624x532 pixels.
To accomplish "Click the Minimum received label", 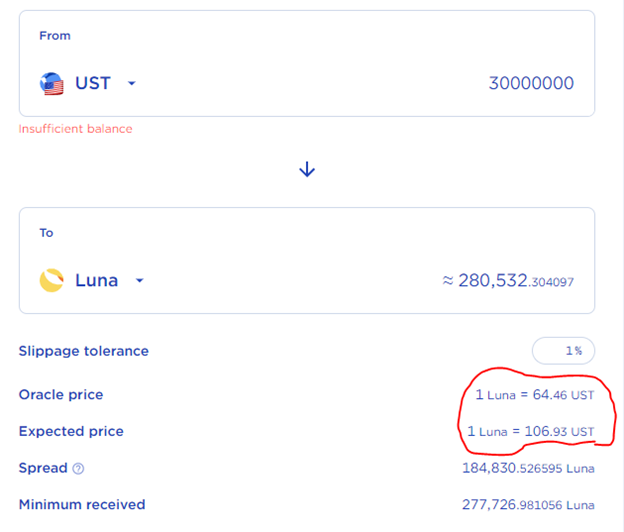I will pyautogui.click(x=82, y=505).
